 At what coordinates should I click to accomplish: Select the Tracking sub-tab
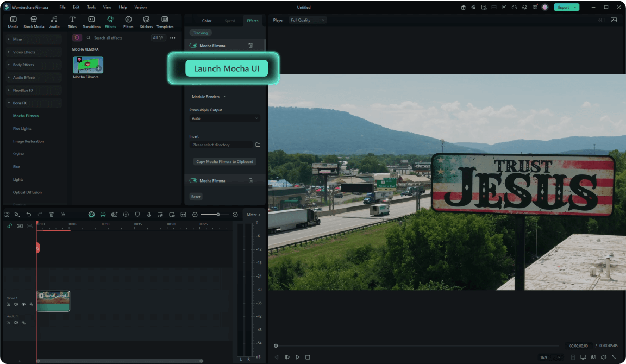point(201,33)
